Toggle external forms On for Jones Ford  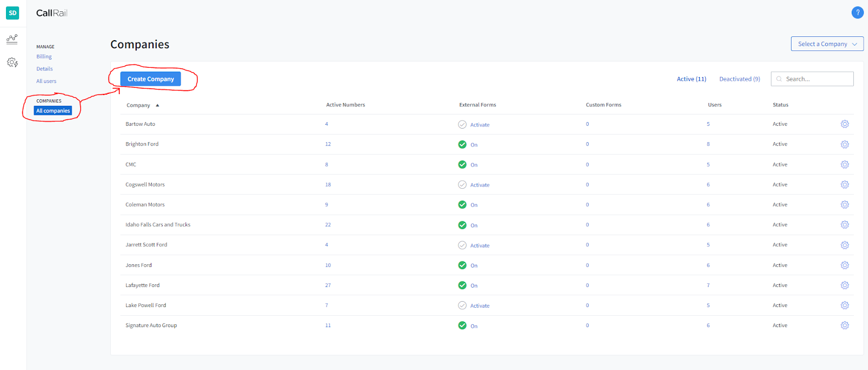pos(468,265)
